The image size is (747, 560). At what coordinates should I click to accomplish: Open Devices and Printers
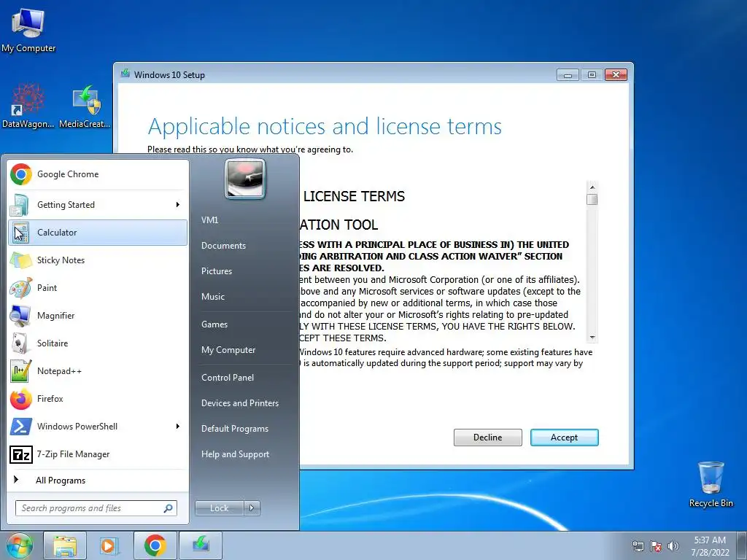[239, 403]
